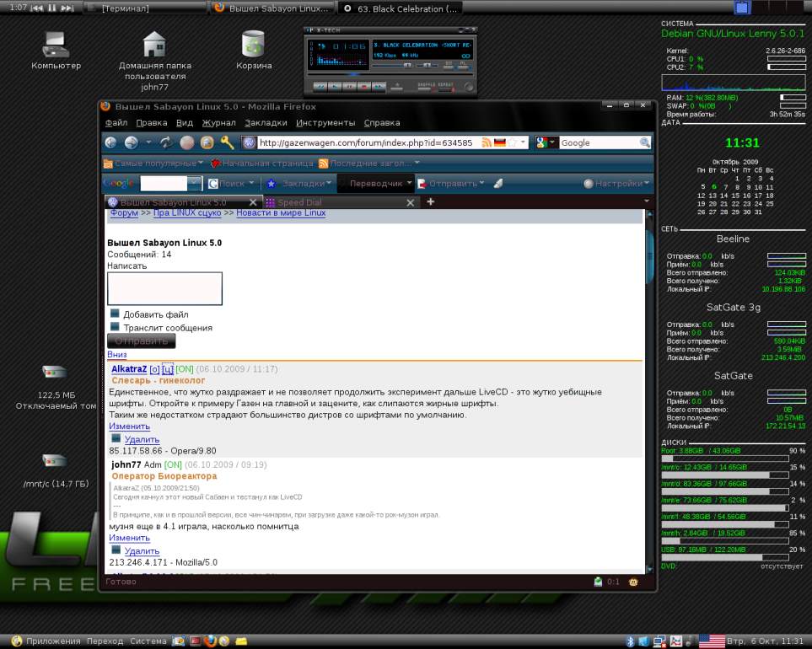The image size is (812, 649).
Task: Close the Вышел Sabayon Linux 5.0 tab
Action: coord(253,201)
